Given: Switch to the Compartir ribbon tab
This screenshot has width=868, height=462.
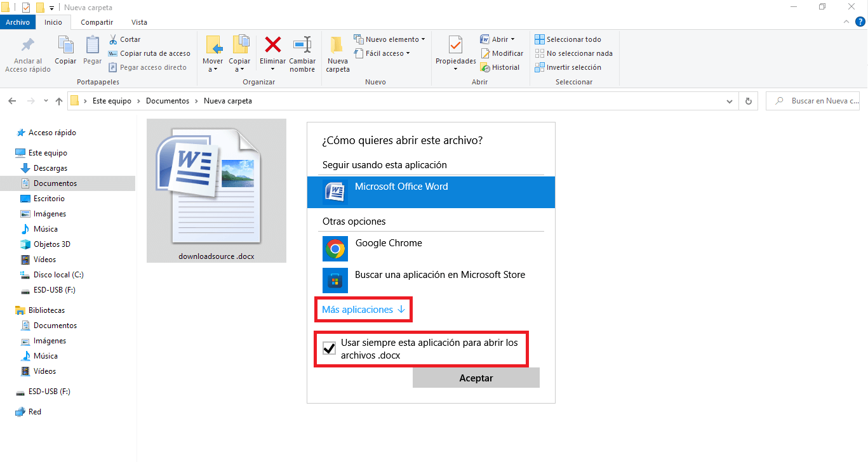Looking at the screenshot, I should click(97, 22).
